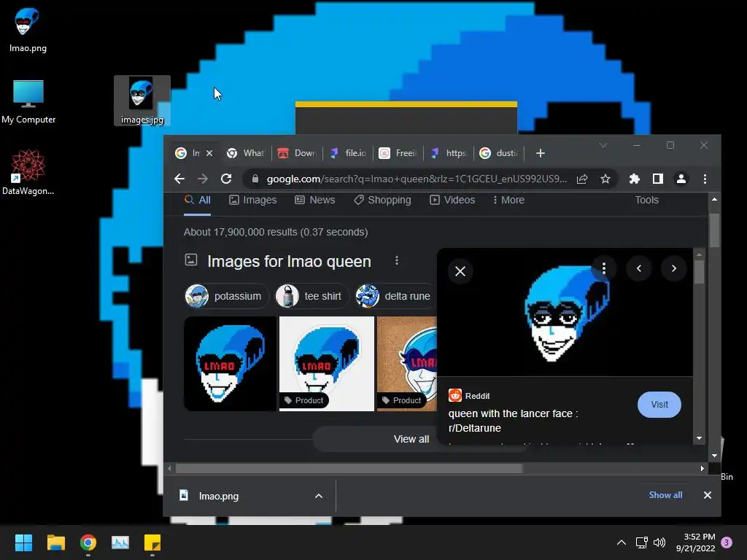Open the My Computer desktop icon
This screenshot has width=747, height=560.
[x=28, y=102]
